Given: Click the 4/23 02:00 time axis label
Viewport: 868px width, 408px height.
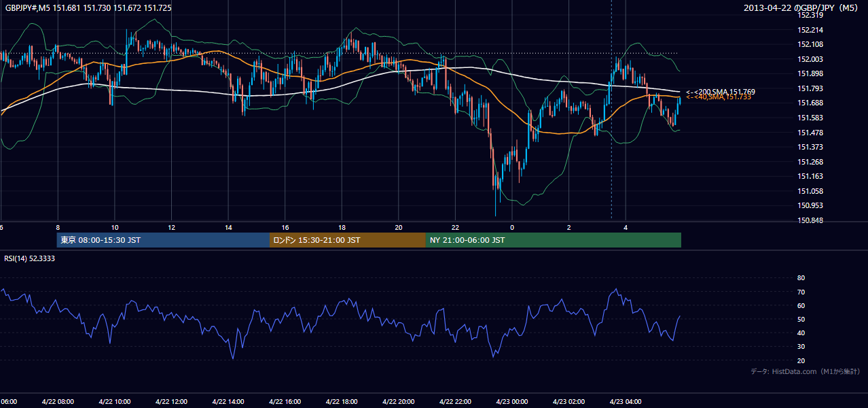Looking at the screenshot, I should (x=569, y=402).
